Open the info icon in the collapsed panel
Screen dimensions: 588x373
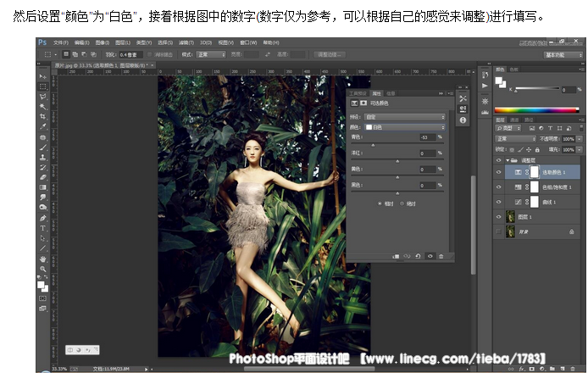point(463,120)
